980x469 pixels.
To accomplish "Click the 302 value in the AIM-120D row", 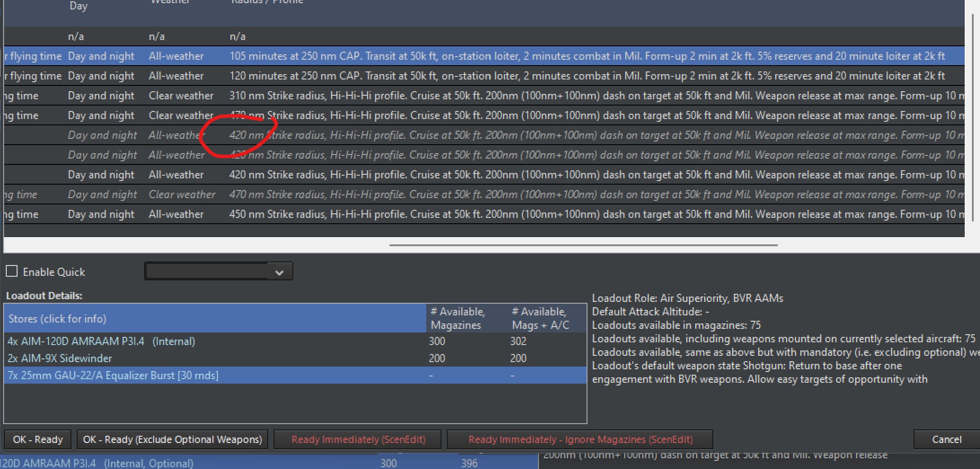I will coord(518,341).
